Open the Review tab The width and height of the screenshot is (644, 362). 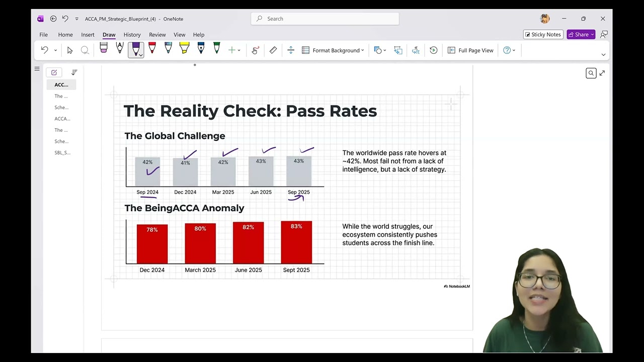click(x=157, y=35)
